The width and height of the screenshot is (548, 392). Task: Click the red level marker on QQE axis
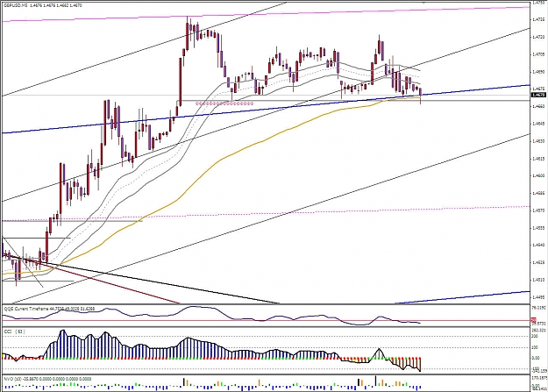[x=534, y=320]
